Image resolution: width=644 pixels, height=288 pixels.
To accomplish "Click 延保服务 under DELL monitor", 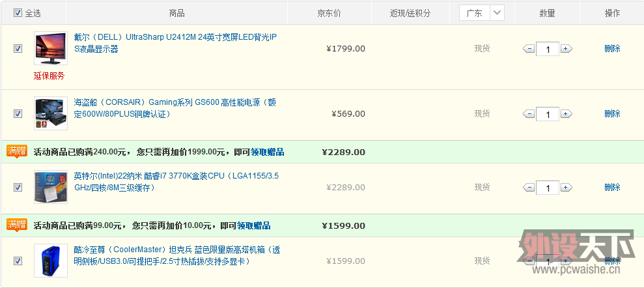I will (x=49, y=76).
